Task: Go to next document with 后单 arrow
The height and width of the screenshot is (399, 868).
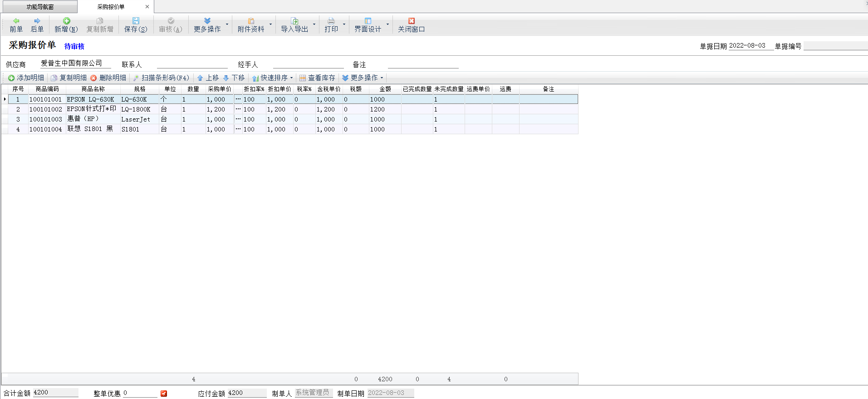Action: (37, 21)
